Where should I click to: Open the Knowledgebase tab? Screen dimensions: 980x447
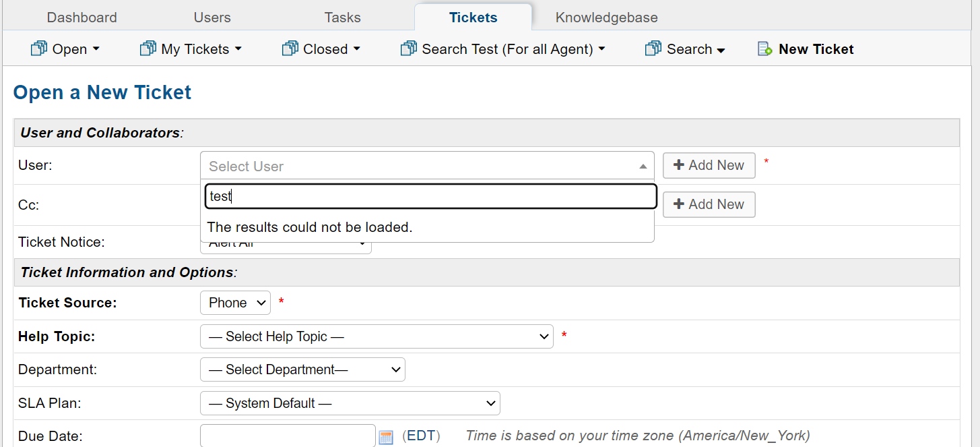click(606, 18)
